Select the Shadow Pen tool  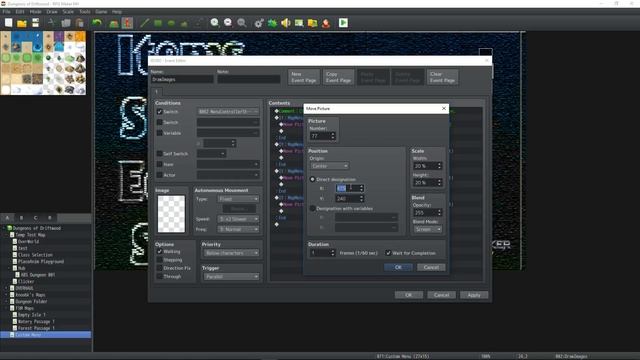[x=198, y=23]
